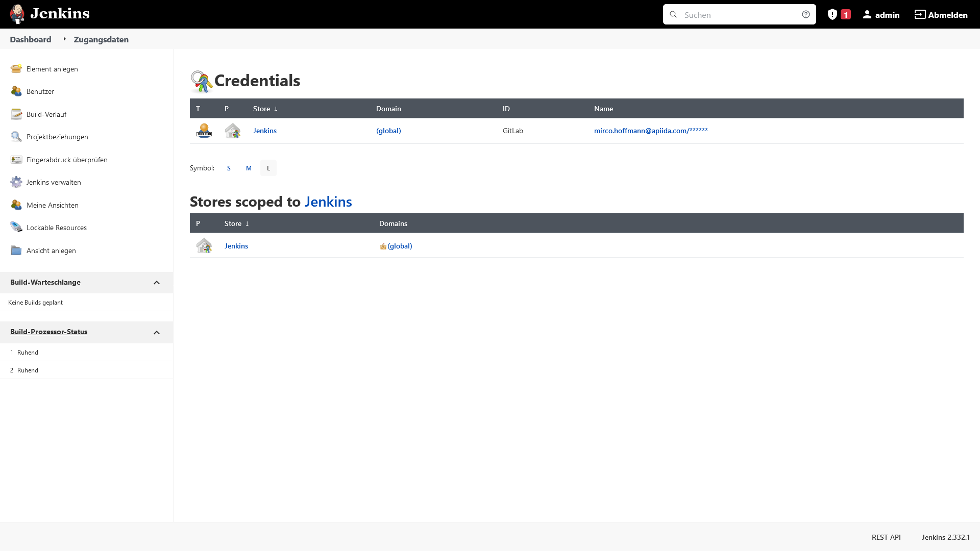Select small symbol size S
This screenshot has width=980, height=551.
[229, 168]
